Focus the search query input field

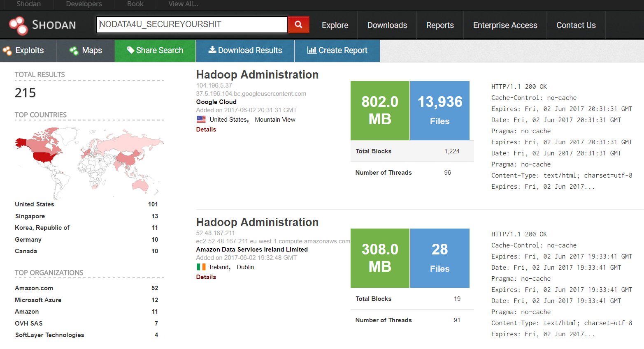(x=192, y=25)
